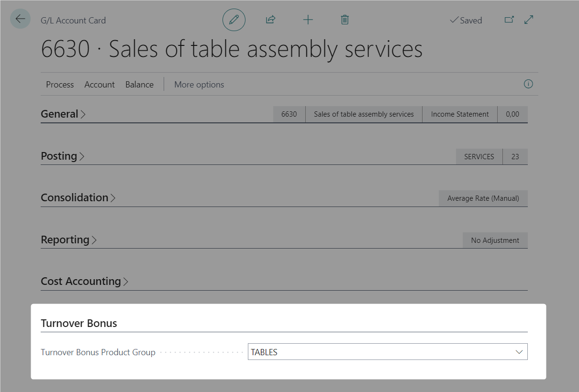
Task: Open the Process menu
Action: point(60,85)
